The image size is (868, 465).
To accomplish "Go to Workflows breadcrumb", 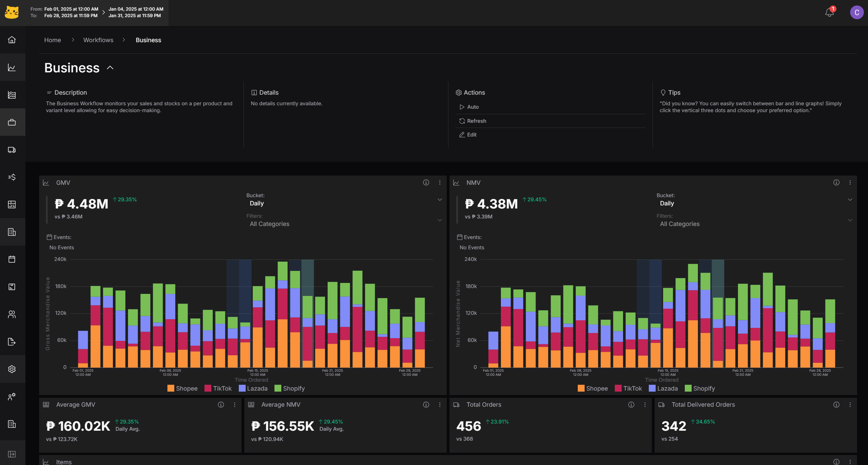I will [x=98, y=40].
